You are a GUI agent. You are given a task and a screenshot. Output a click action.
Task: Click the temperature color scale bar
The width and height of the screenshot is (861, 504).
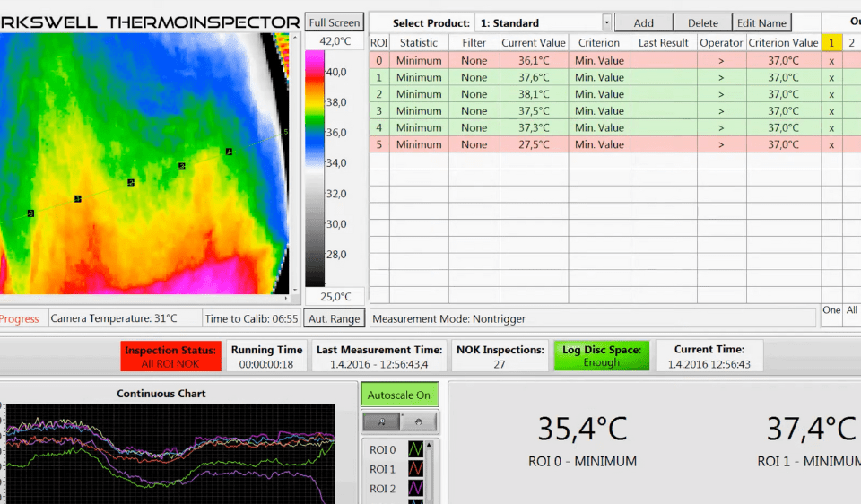click(315, 168)
